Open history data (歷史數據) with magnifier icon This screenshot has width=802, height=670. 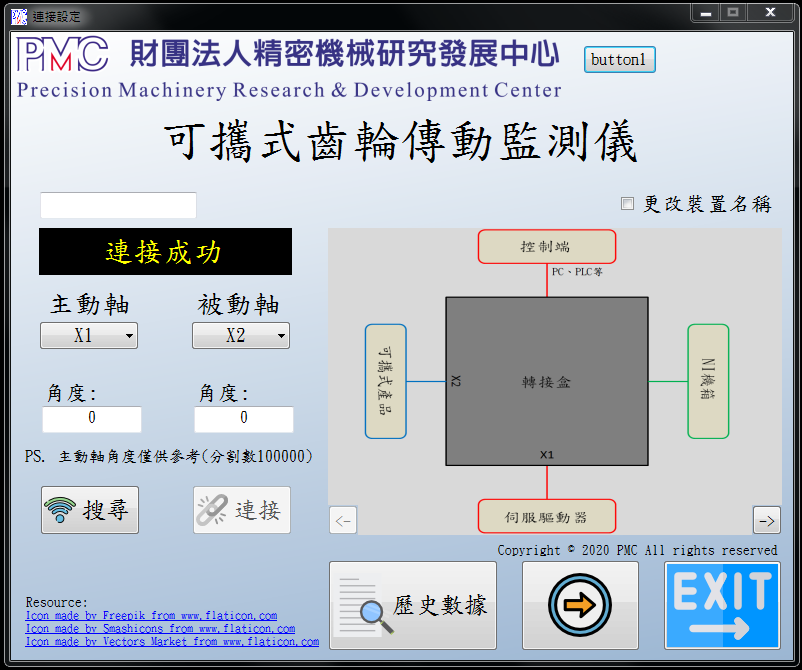coord(413,606)
